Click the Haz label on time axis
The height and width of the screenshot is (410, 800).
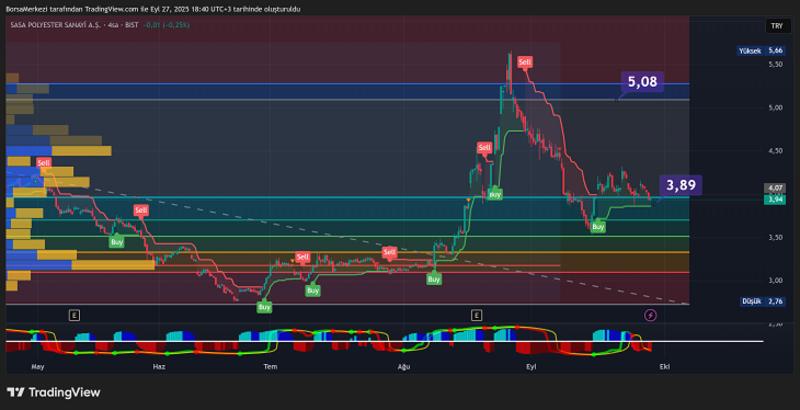tap(159, 366)
